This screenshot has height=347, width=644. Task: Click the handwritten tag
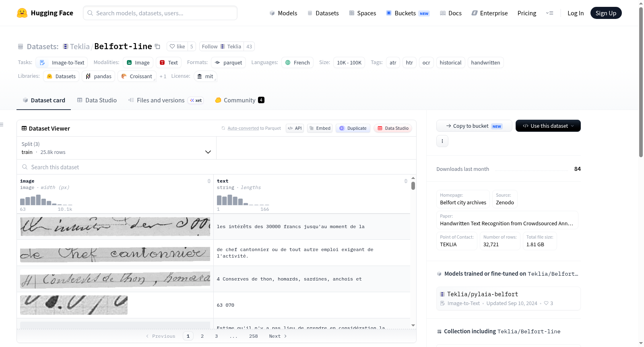tap(485, 62)
